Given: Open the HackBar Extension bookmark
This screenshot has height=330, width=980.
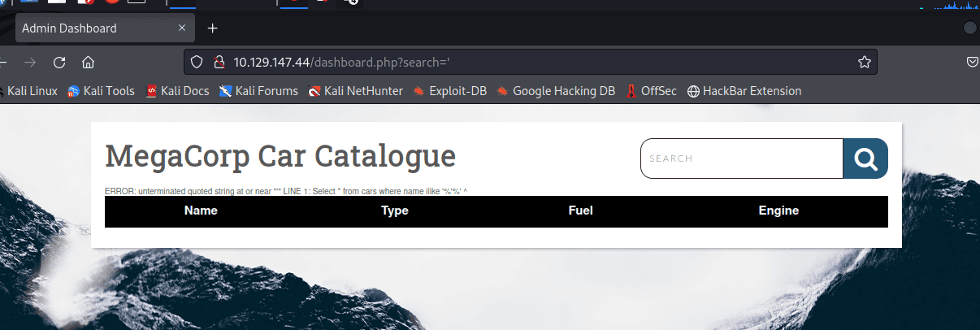Looking at the screenshot, I should [x=744, y=91].
